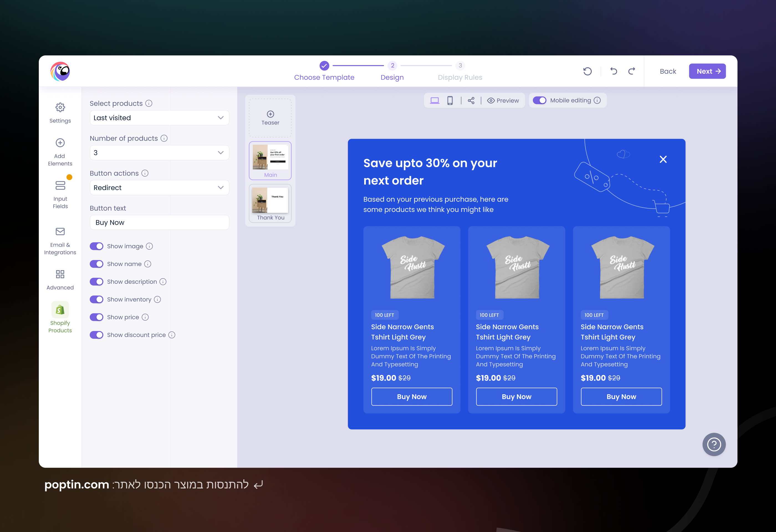The height and width of the screenshot is (532, 776).
Task: Click the reset/restore circular arrow icon
Action: (x=587, y=71)
